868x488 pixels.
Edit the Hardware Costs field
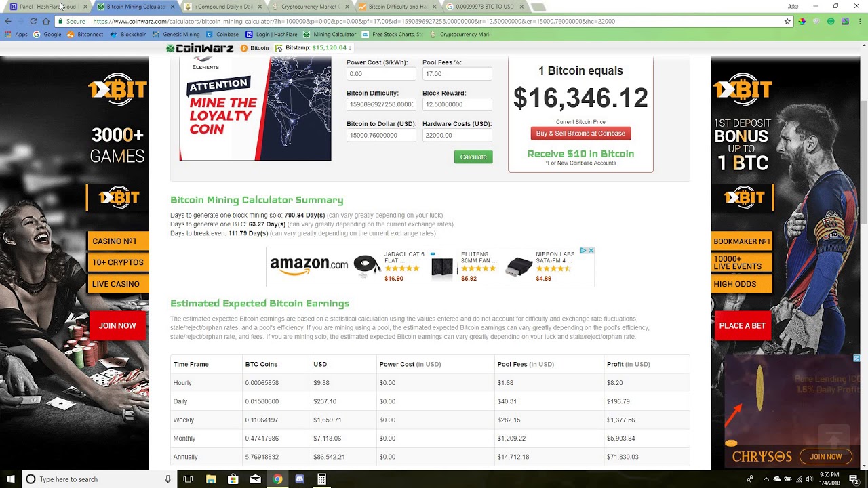pyautogui.click(x=457, y=135)
